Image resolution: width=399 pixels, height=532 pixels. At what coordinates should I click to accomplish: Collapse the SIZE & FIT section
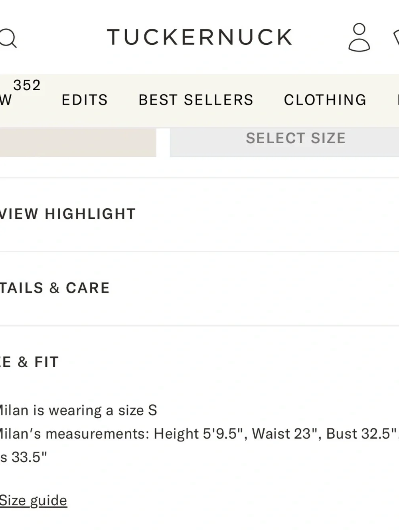pos(199,362)
